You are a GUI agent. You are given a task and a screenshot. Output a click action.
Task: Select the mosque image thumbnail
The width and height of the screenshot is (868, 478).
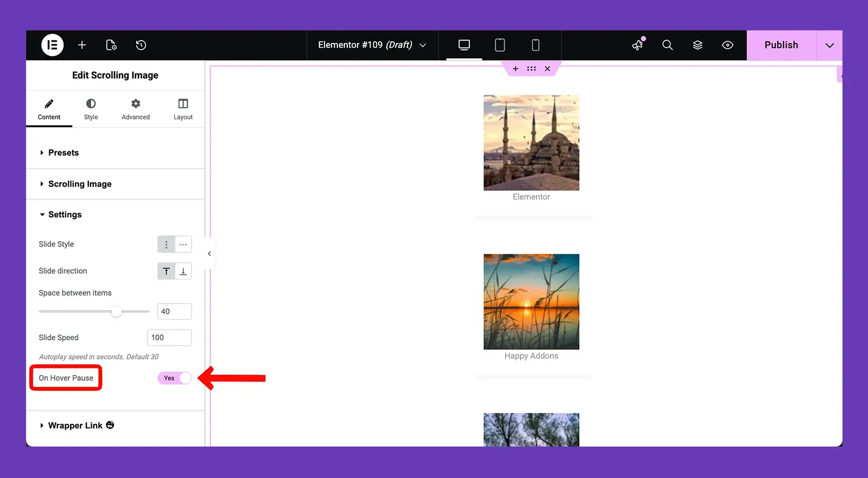tap(532, 143)
